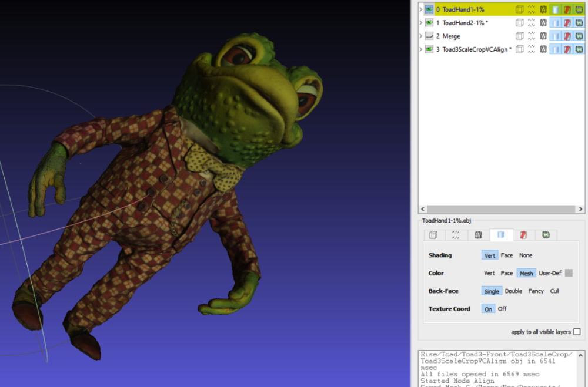
Task: Open the bounding box render tab
Action: [433, 235]
